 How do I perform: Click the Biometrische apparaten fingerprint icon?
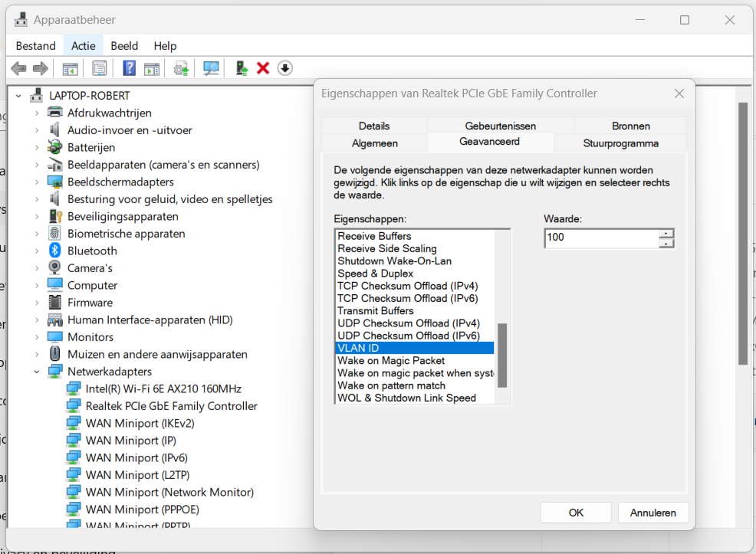54,233
